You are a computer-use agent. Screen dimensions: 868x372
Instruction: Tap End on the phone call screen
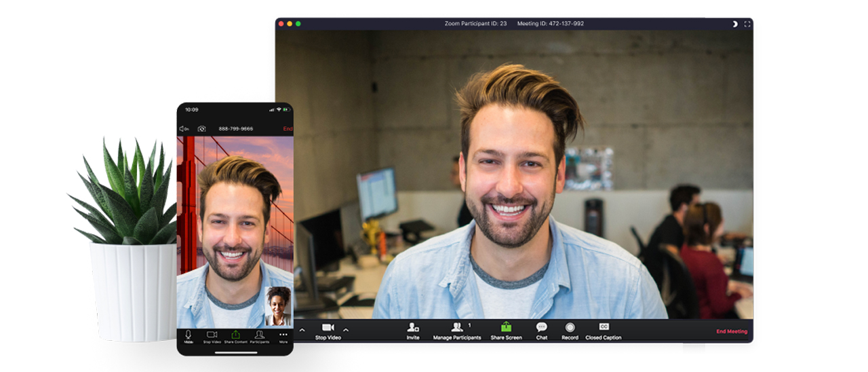point(288,128)
